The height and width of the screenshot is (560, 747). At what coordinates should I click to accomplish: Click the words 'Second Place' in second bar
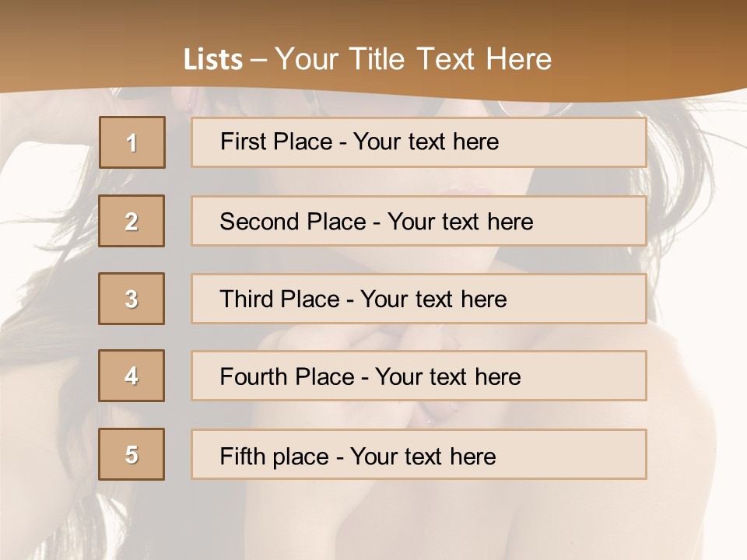coord(293,222)
